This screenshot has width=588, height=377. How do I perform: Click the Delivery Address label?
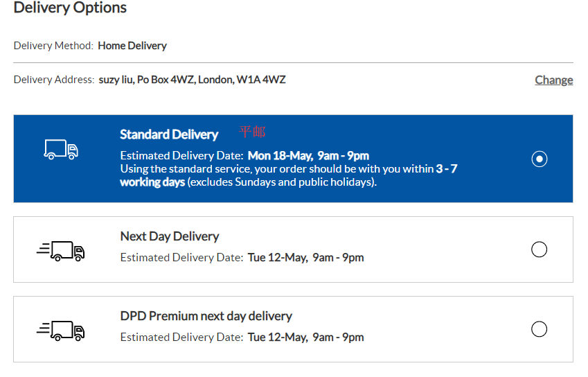pos(54,80)
